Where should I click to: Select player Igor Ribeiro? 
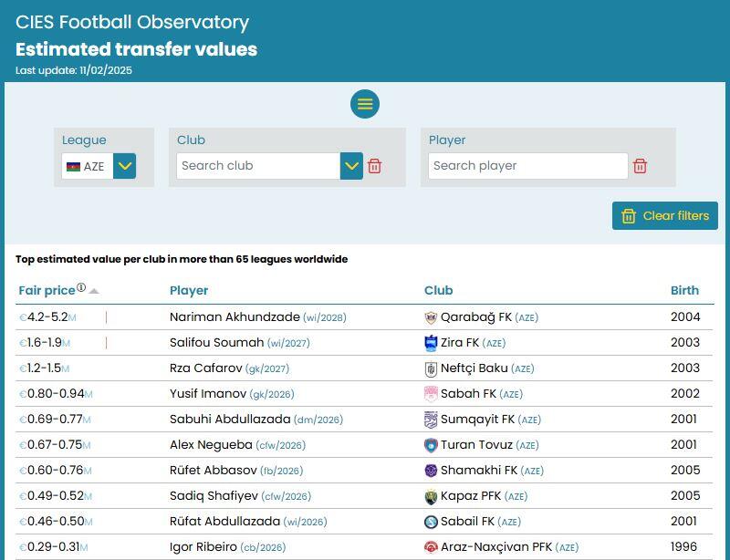coord(203,547)
